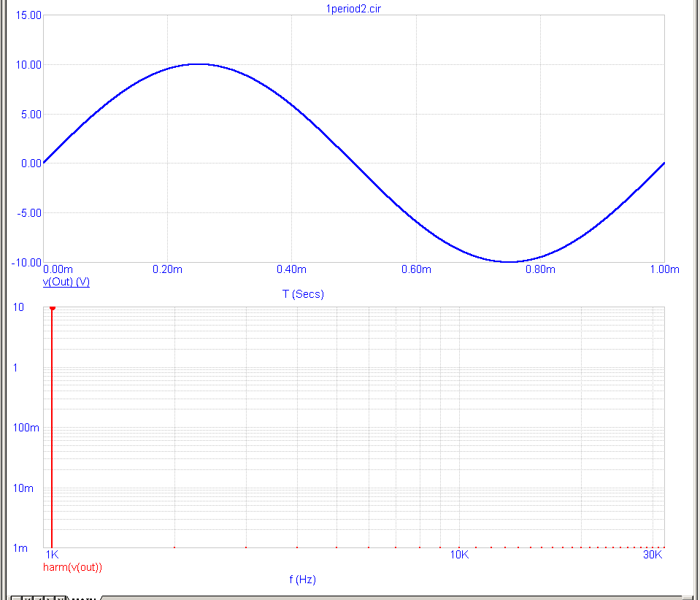Click the 0.60m time axis value

[416, 269]
